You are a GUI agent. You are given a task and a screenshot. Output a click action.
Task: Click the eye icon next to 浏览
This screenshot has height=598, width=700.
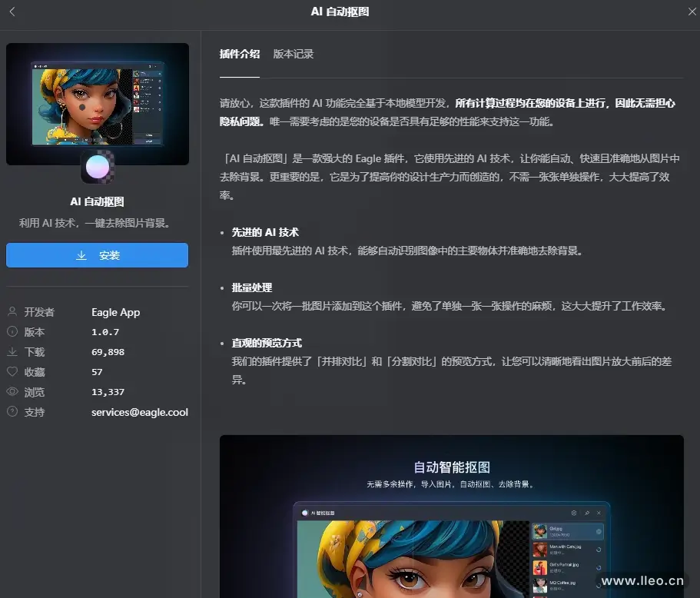[12, 392]
